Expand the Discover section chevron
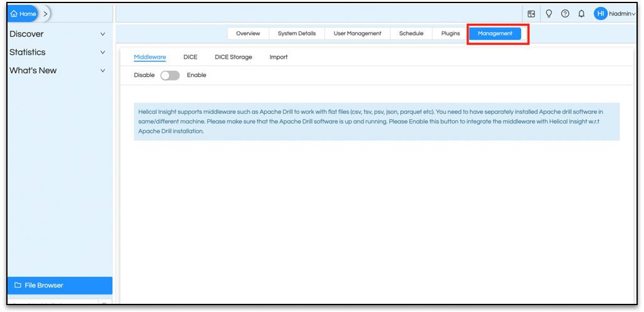 103,34
